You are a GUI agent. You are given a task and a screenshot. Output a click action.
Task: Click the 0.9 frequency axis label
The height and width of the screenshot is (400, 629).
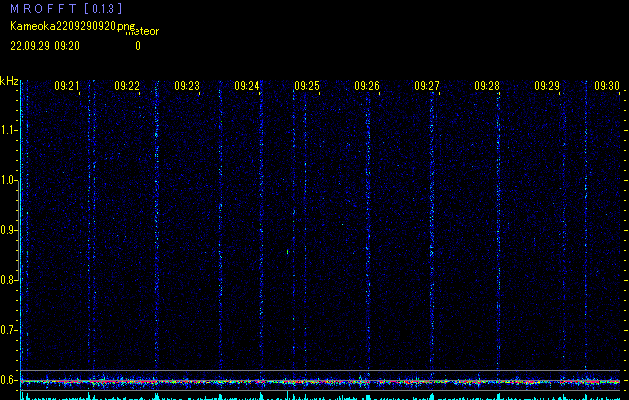[x=9, y=230]
